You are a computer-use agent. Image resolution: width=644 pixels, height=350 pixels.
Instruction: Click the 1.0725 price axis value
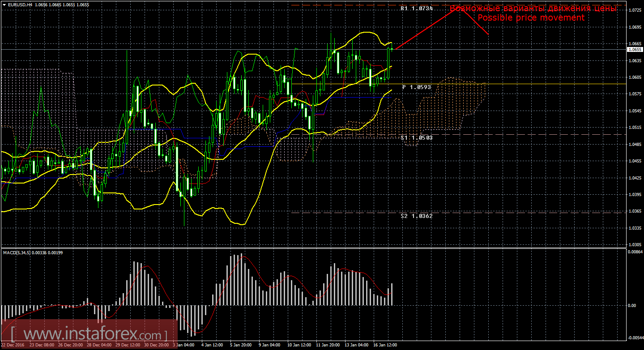[635, 10]
